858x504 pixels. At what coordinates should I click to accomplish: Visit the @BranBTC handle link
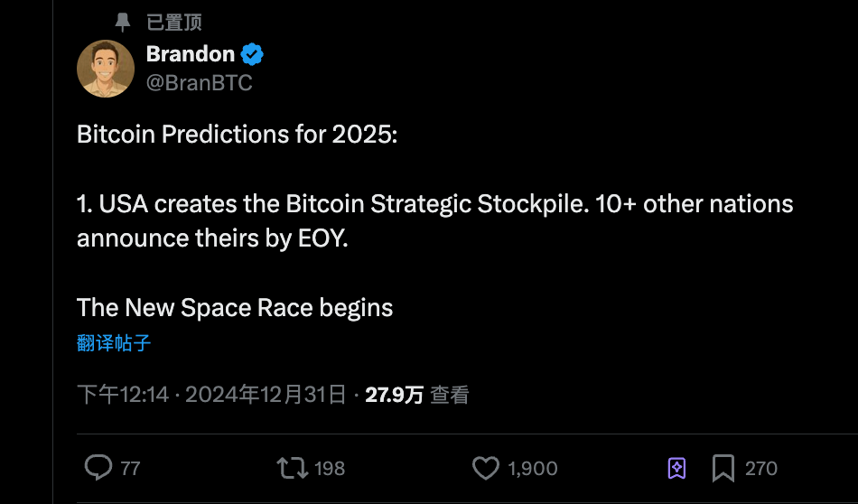pyautogui.click(x=199, y=83)
